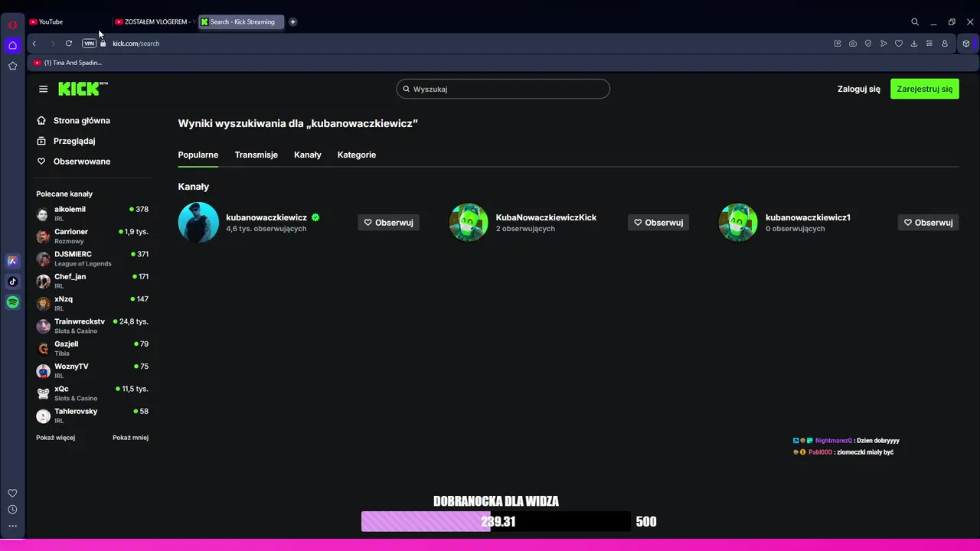Open recommended channel DJSMIERC

[x=92, y=259]
